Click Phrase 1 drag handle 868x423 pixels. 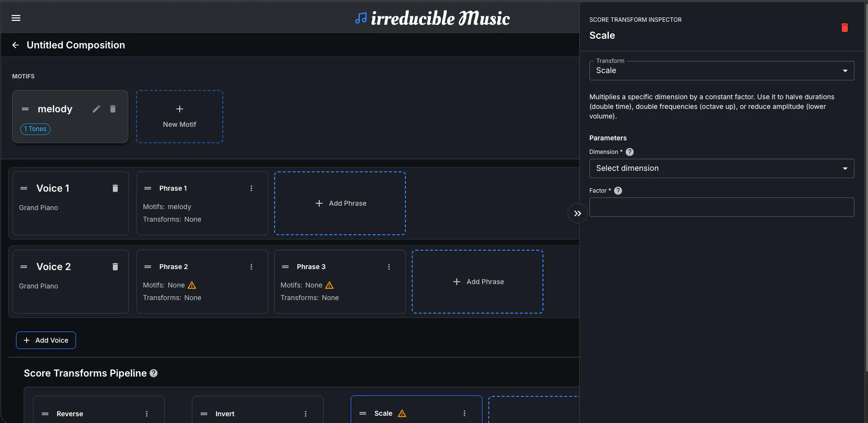148,188
